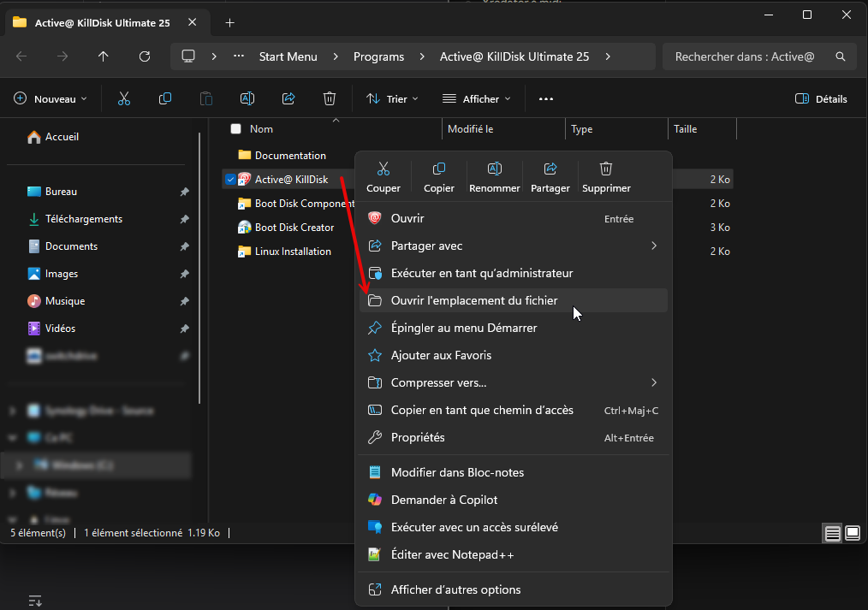The image size is (868, 610).
Task: Select Modifier dans Bloc-notes
Action: click(x=513, y=472)
